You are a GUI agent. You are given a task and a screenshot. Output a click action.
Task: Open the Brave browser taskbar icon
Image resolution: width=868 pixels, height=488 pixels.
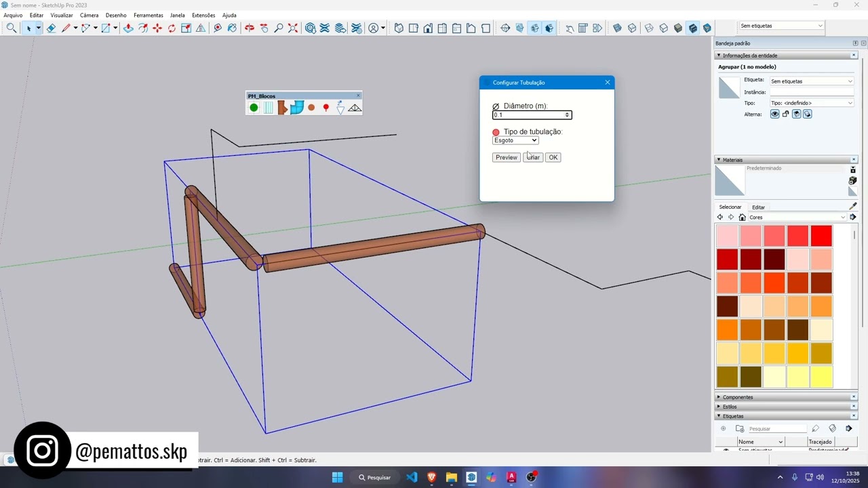[431, 477]
